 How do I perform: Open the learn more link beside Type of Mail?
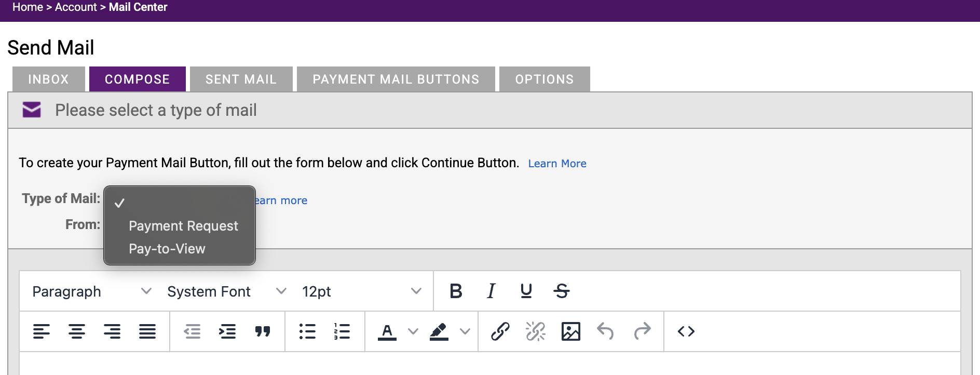(281, 200)
